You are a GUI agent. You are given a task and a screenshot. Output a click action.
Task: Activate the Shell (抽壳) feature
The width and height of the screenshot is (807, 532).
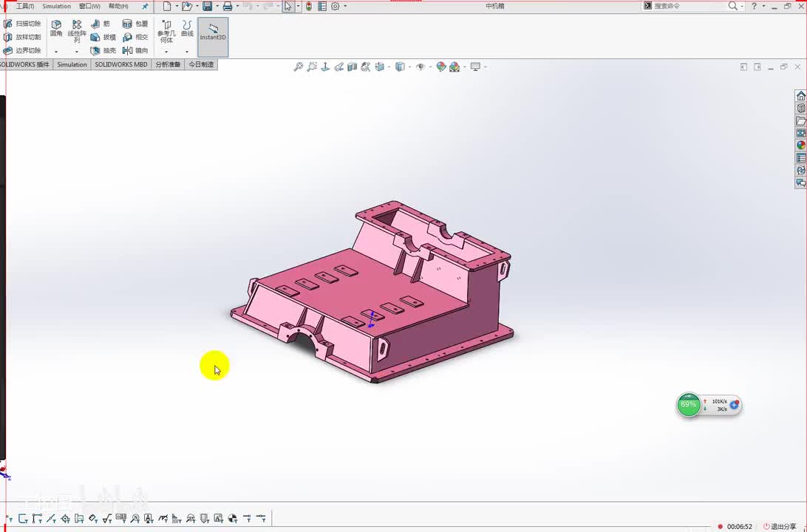(103, 50)
